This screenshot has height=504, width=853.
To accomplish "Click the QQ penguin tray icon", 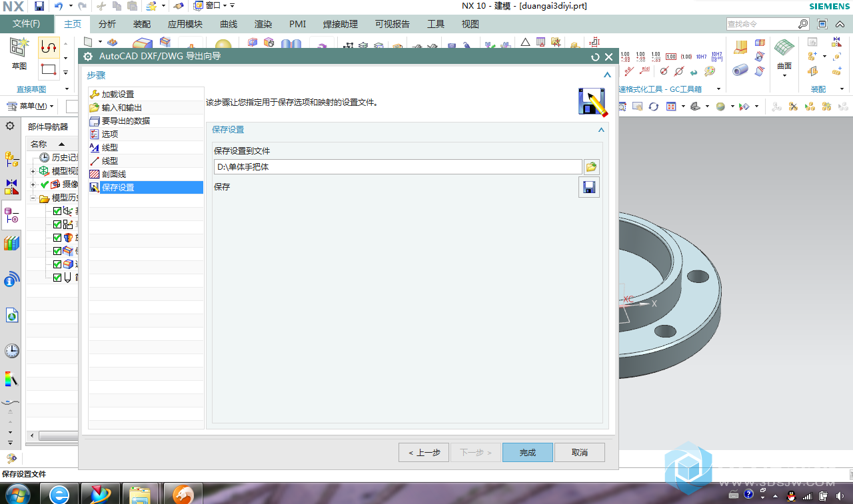I will tap(791, 495).
